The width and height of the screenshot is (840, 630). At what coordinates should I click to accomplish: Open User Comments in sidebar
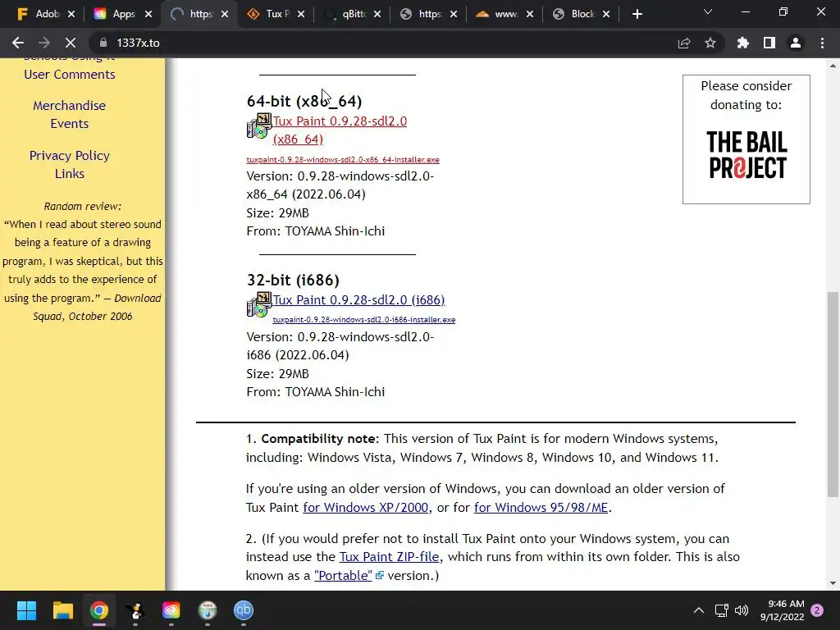click(70, 75)
